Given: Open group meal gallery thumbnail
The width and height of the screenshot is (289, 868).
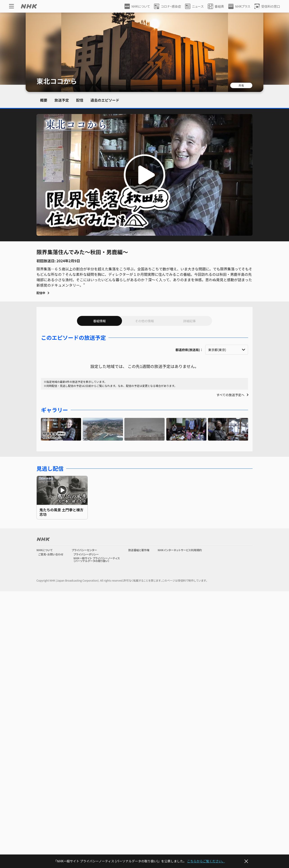Looking at the screenshot, I should pos(186,429).
